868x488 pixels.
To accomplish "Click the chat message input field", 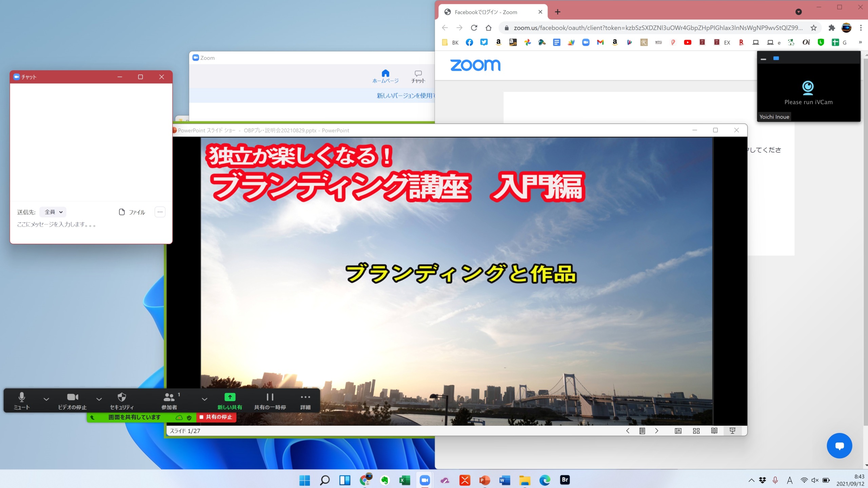I will [91, 225].
